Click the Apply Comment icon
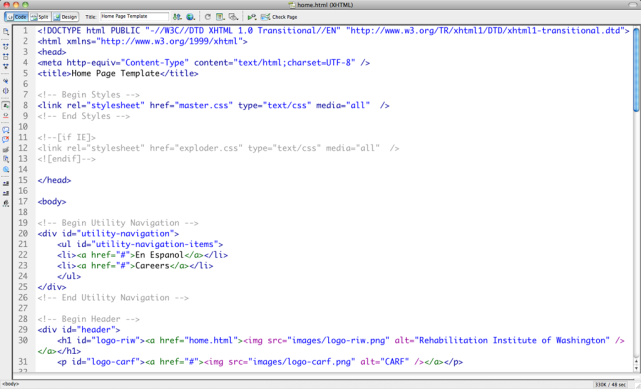The width and height of the screenshot is (641, 389). [x=6, y=130]
